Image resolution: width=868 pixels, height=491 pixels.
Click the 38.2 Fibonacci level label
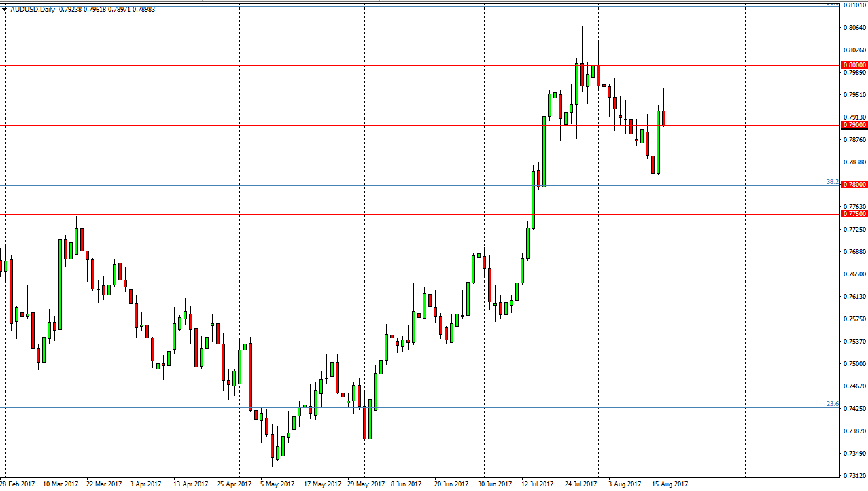point(832,181)
